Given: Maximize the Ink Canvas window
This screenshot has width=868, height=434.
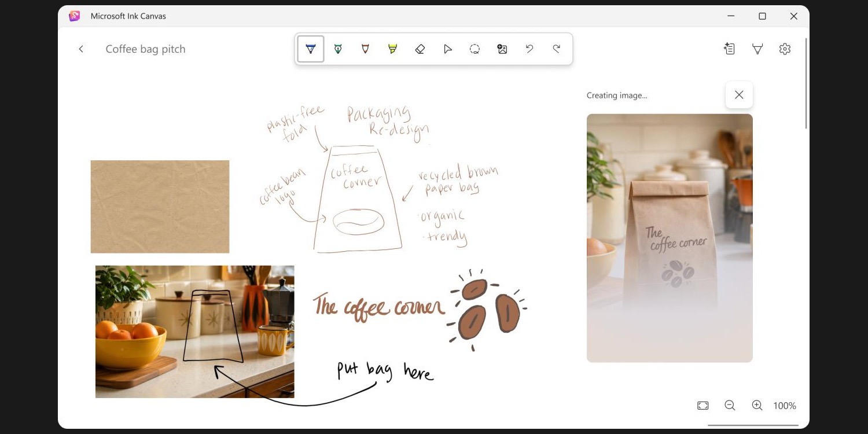Looking at the screenshot, I should (x=762, y=16).
